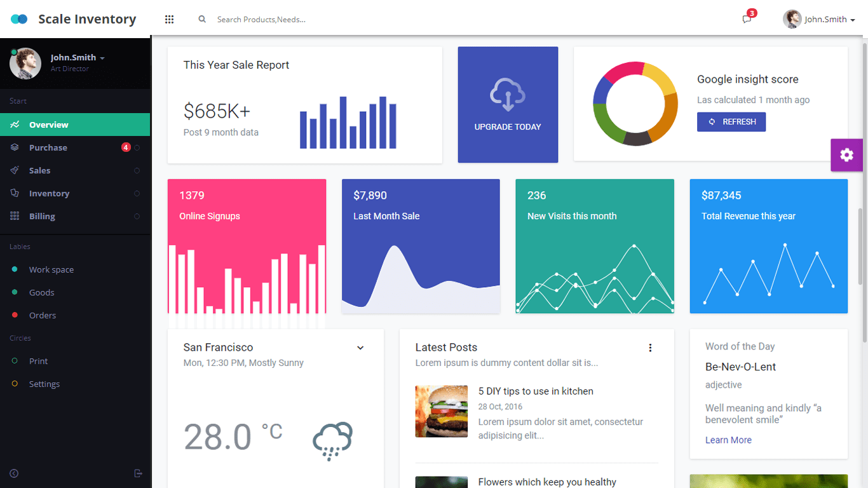Click the Print circle icon
The width and height of the screenshot is (868, 488).
[15, 361]
